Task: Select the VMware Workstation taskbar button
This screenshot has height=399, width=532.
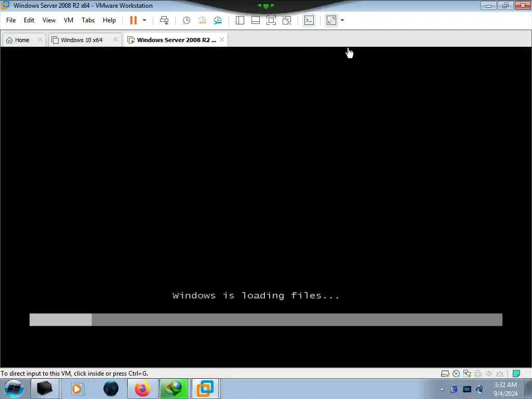Action: click(x=206, y=389)
